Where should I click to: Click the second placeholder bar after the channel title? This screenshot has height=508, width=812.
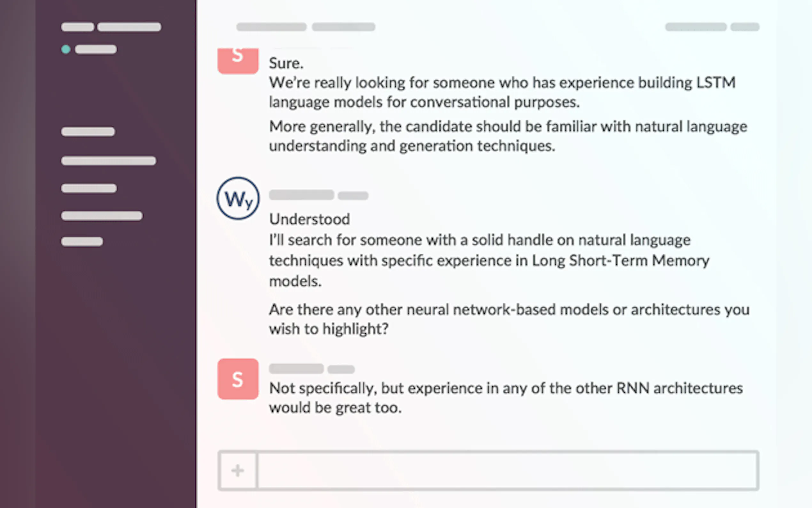pos(343,27)
